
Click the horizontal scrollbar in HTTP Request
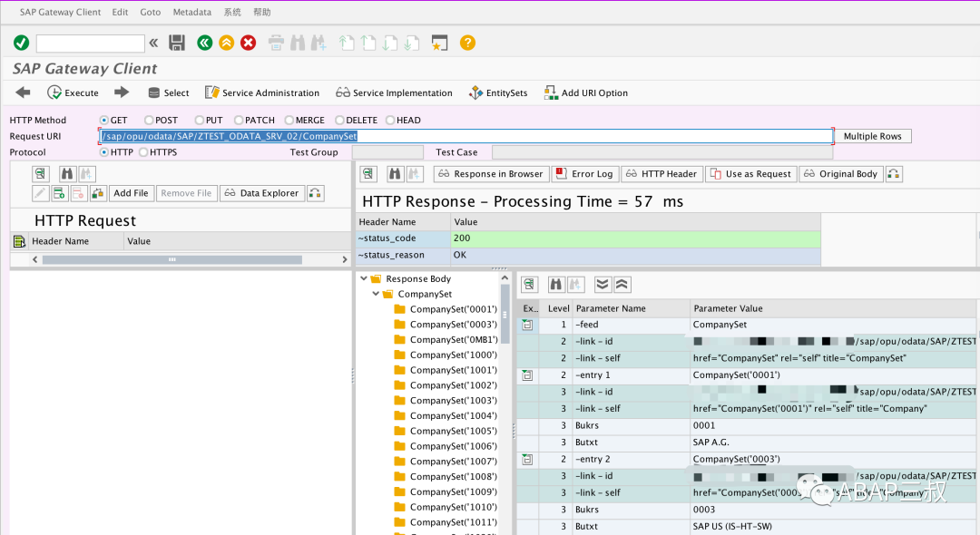tap(171, 259)
